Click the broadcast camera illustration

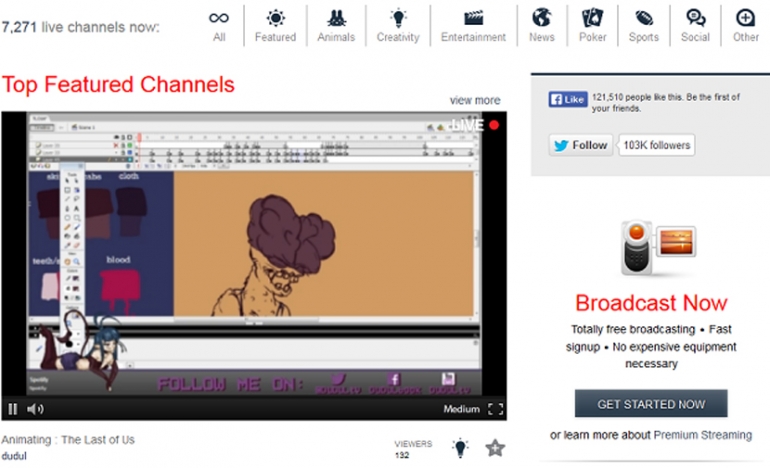coord(659,248)
